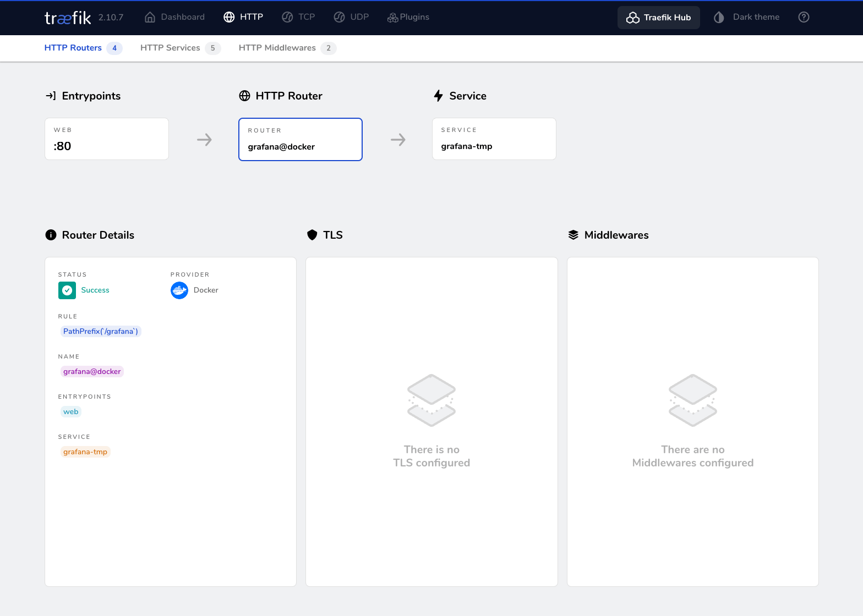863x616 pixels.
Task: Click the green Success status icon
Action: [x=67, y=290]
